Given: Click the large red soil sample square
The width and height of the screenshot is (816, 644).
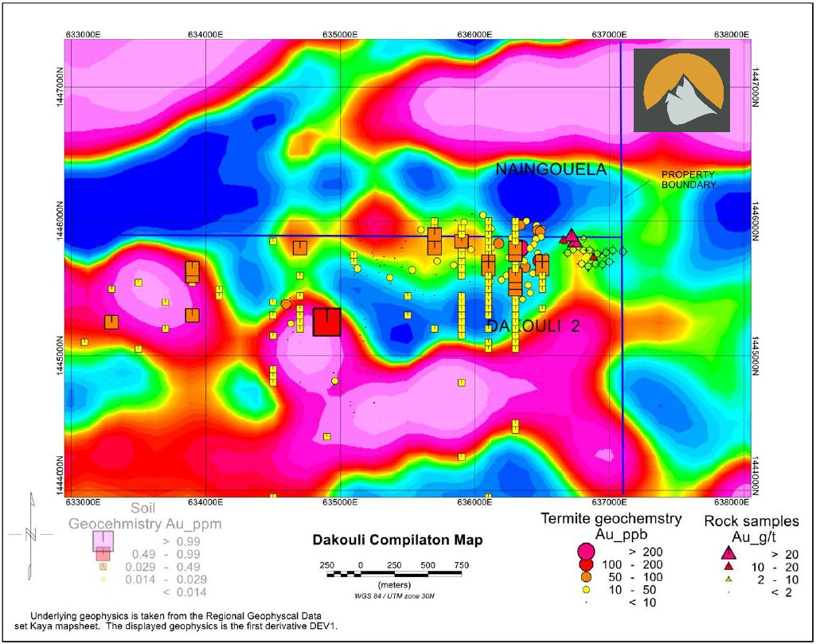Looking at the screenshot, I should pyautogui.click(x=327, y=322).
